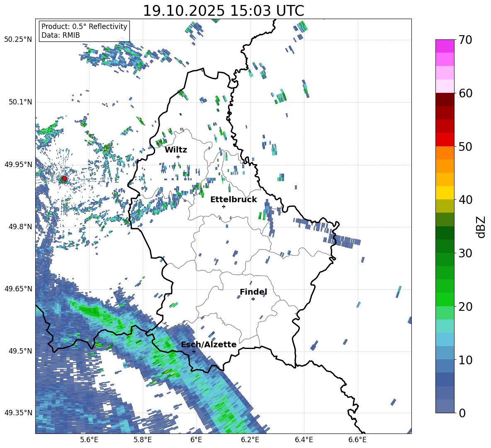
Task: Pick the bright green colorbar segment above 20
Action: (445, 299)
